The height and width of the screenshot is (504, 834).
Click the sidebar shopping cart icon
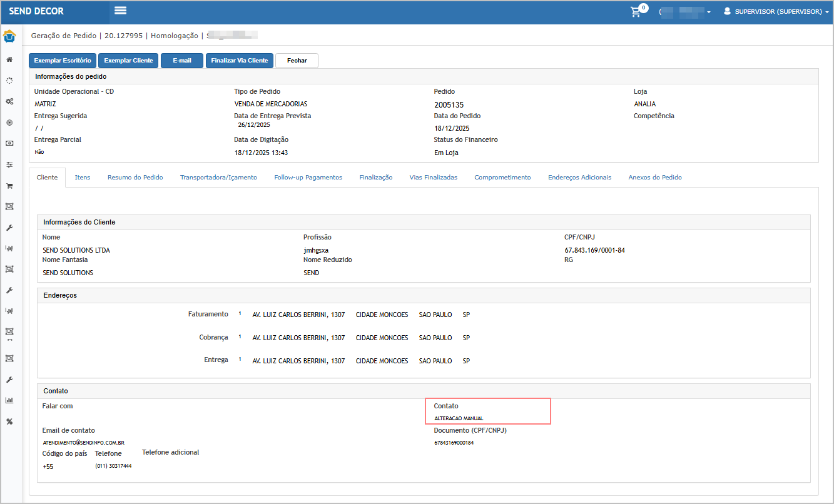(x=9, y=186)
